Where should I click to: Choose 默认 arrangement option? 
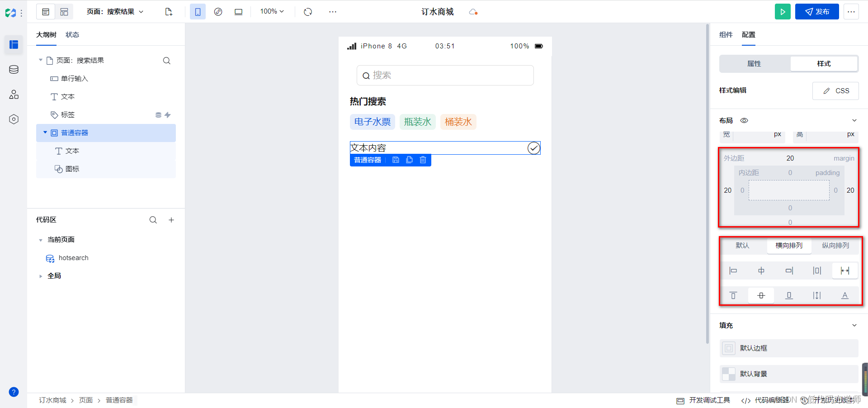point(742,246)
